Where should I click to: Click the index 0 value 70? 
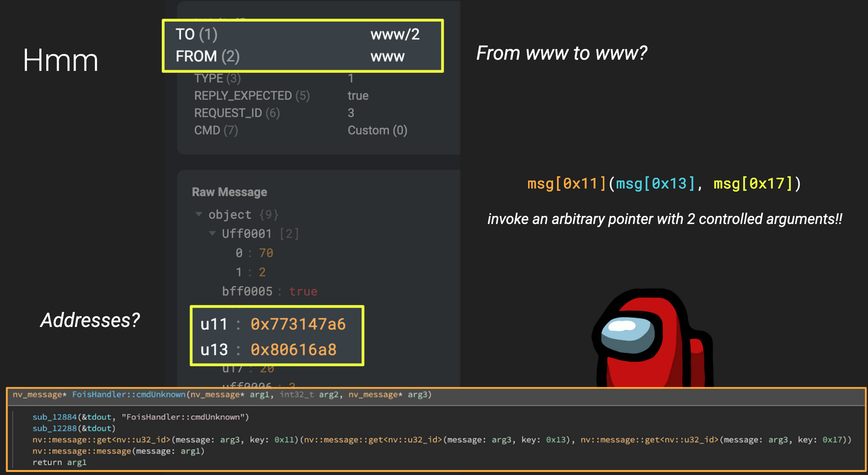pos(266,253)
